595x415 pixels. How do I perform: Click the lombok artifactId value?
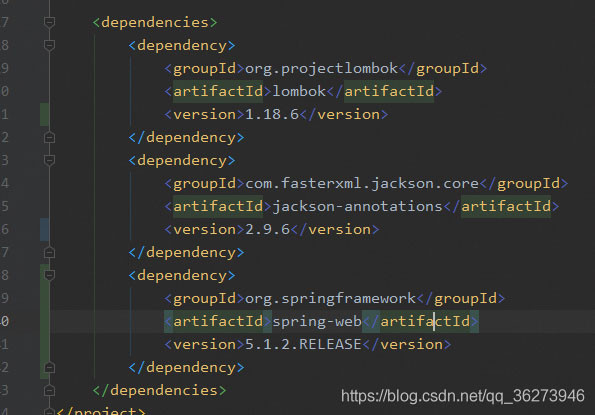(x=299, y=91)
